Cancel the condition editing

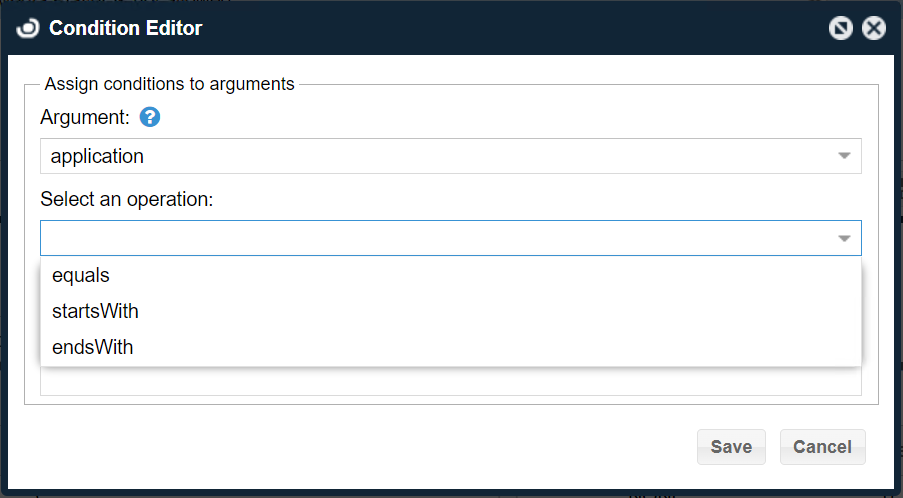click(822, 447)
